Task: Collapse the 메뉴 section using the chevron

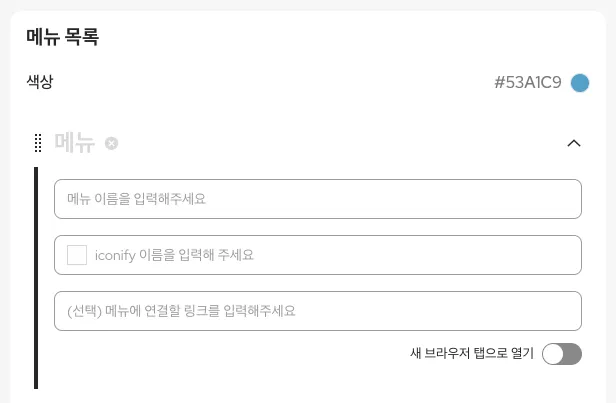Action: pyautogui.click(x=573, y=143)
